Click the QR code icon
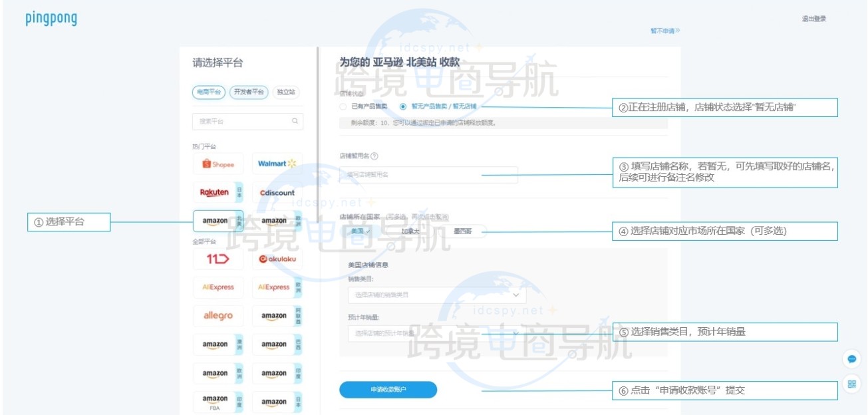868x415 pixels. 852,384
